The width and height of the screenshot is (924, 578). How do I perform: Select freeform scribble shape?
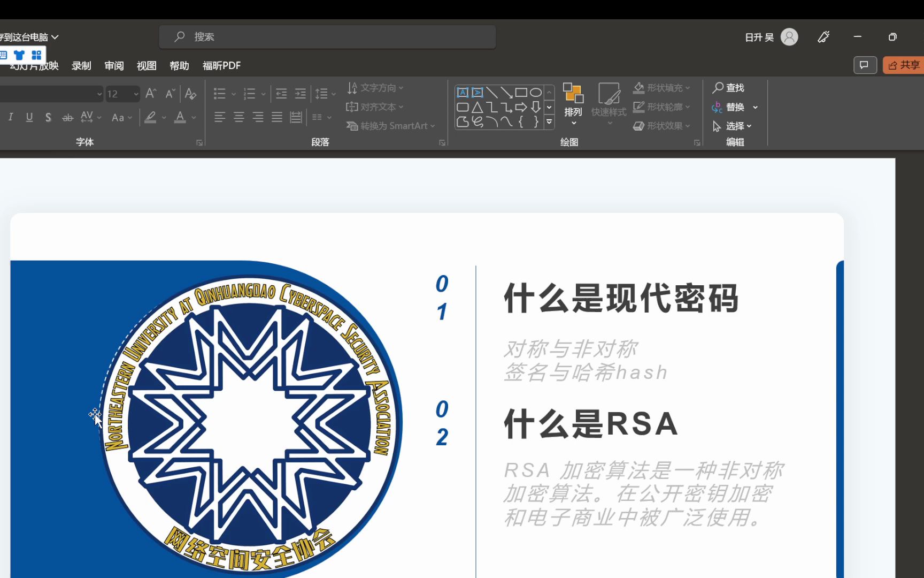[477, 122]
